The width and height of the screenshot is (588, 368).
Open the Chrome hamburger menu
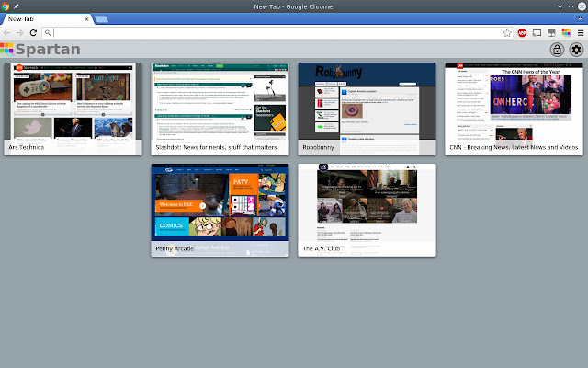click(x=580, y=32)
